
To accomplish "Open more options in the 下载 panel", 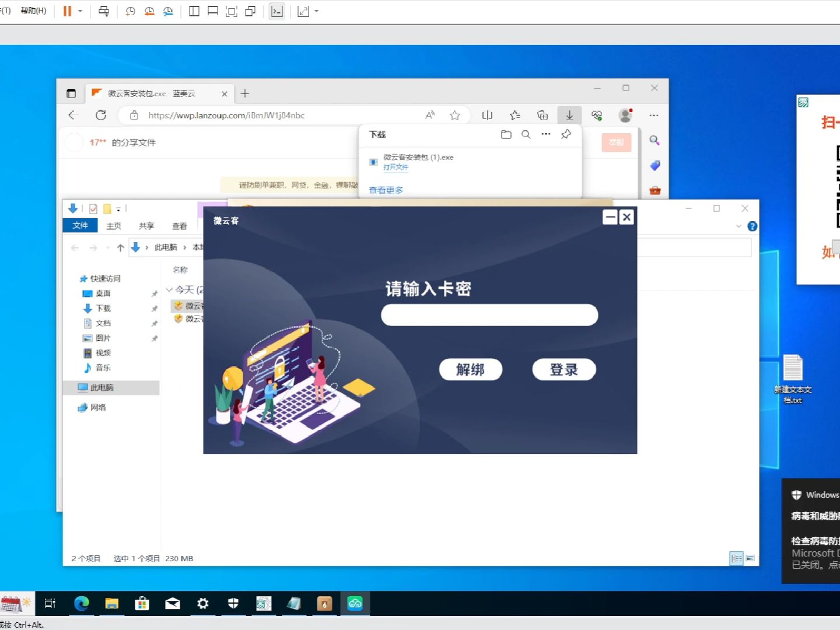I will coord(546,134).
